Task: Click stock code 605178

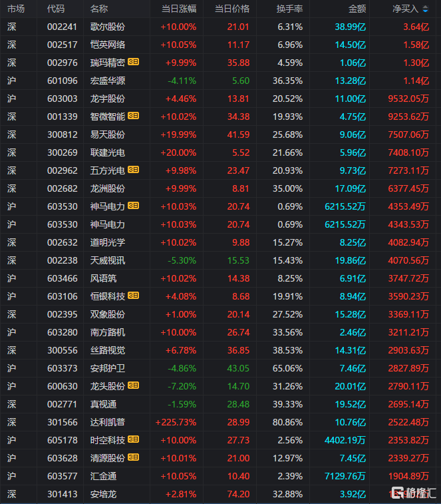Action: point(63,440)
